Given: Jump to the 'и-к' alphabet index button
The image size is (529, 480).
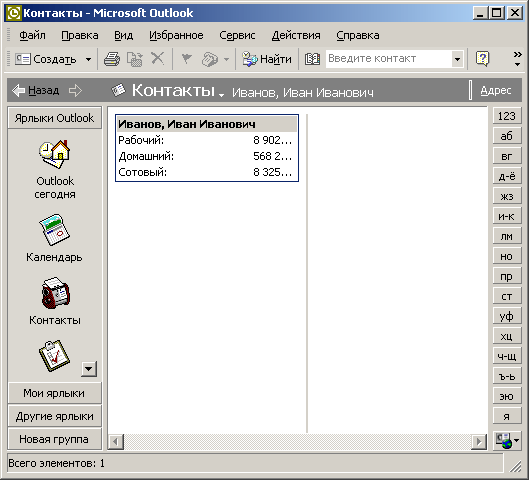Looking at the screenshot, I should [506, 216].
